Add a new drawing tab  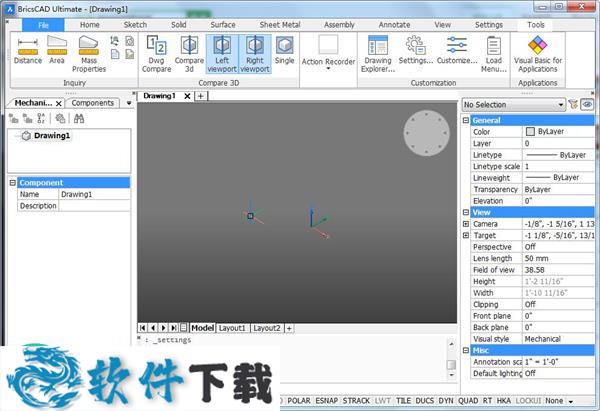click(x=201, y=96)
